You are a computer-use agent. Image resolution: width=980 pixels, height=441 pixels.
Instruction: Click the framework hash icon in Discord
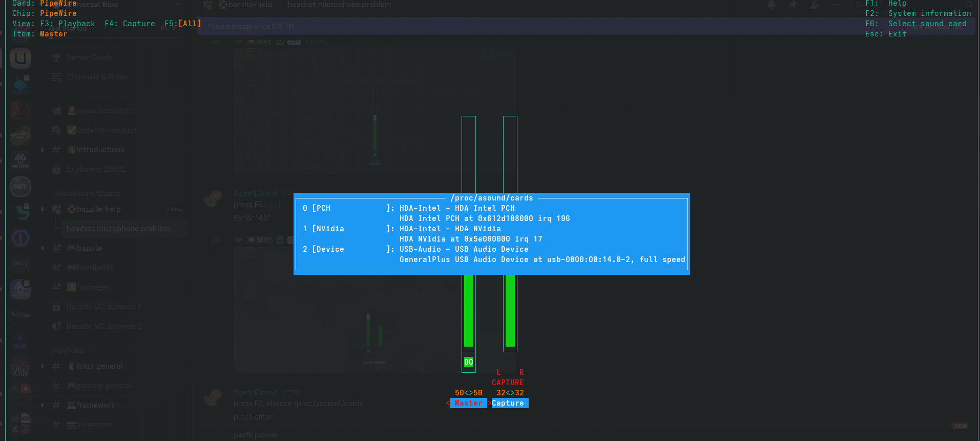pyautogui.click(x=56, y=405)
